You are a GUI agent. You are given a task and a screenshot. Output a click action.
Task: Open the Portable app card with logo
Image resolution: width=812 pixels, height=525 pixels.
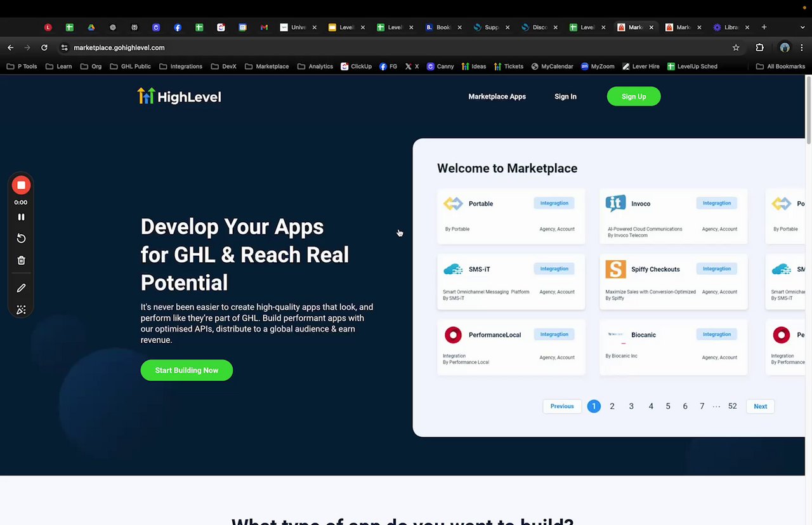tap(511, 216)
